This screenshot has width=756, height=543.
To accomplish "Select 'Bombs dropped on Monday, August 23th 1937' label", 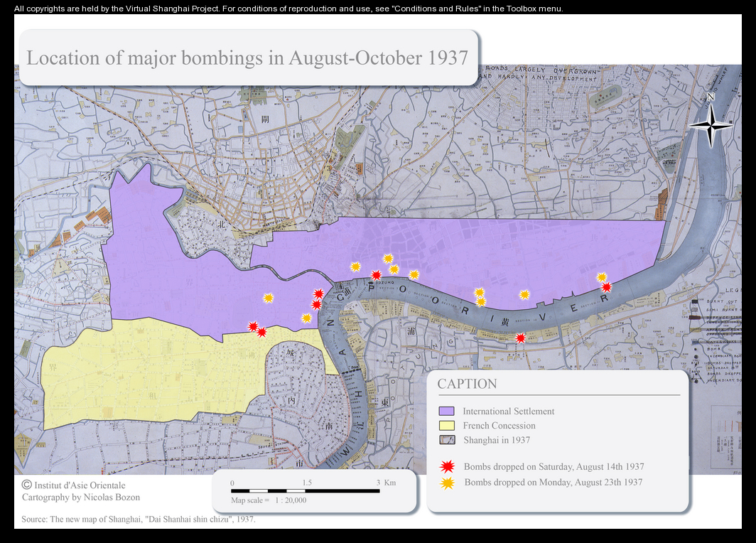I will (x=553, y=483).
